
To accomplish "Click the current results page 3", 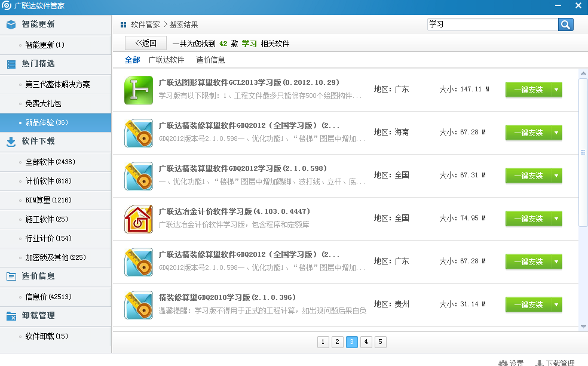I will click(352, 342).
